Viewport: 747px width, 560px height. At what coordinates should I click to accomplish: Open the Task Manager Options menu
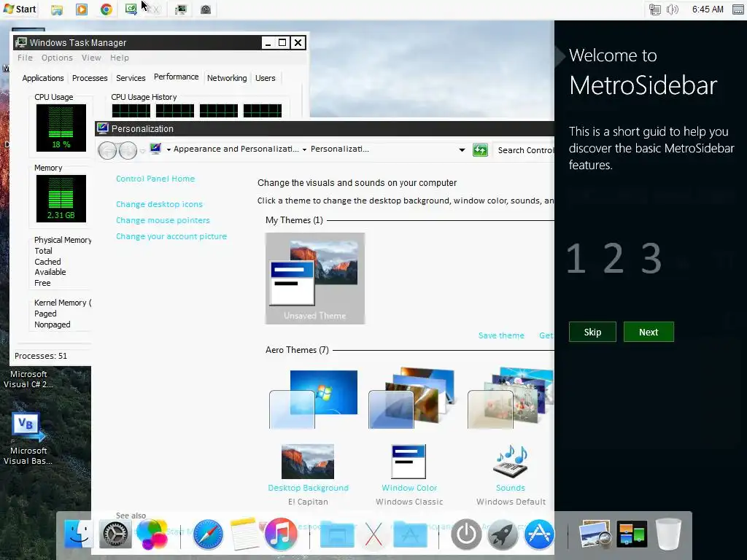pyautogui.click(x=57, y=58)
